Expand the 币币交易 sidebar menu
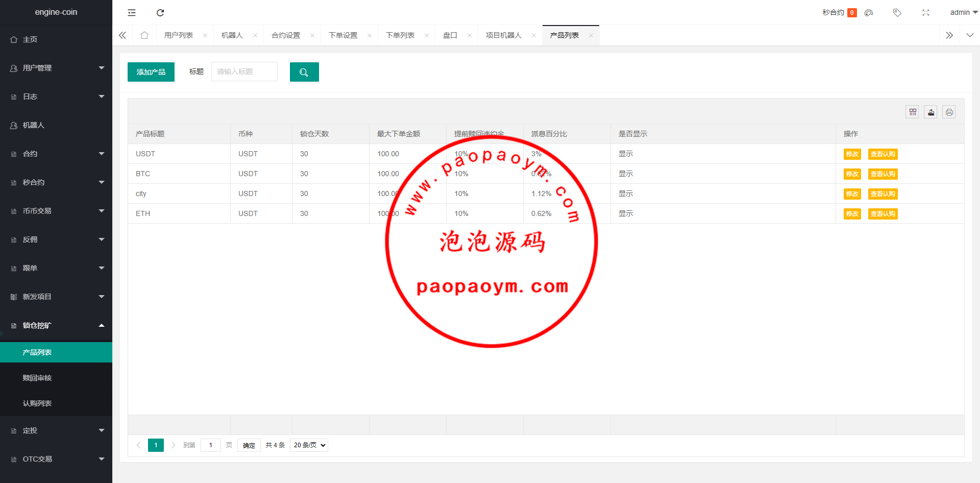This screenshot has height=483, width=980. (x=56, y=211)
